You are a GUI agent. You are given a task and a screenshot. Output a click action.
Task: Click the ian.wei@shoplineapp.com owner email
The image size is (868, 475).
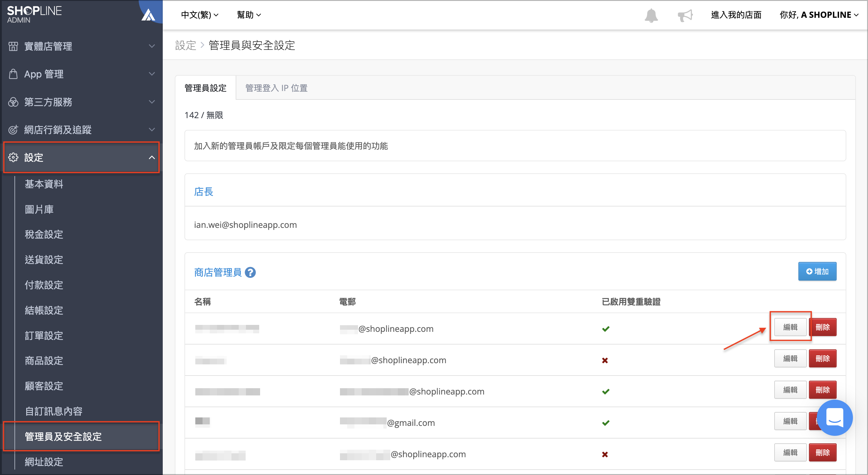tap(245, 225)
